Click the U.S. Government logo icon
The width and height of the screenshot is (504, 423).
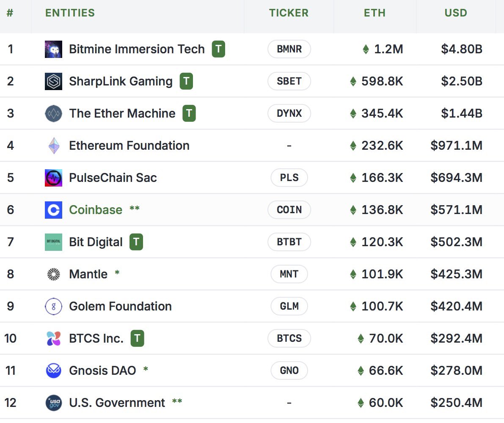53,403
